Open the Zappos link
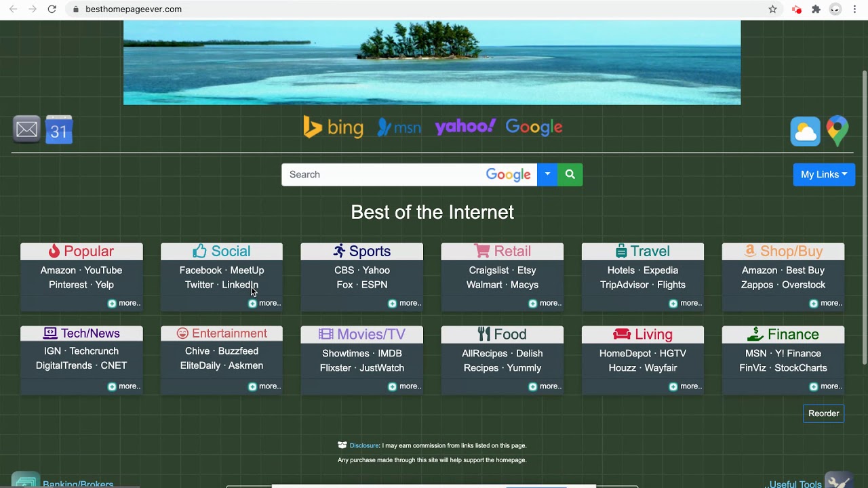The image size is (868, 488). 757,285
